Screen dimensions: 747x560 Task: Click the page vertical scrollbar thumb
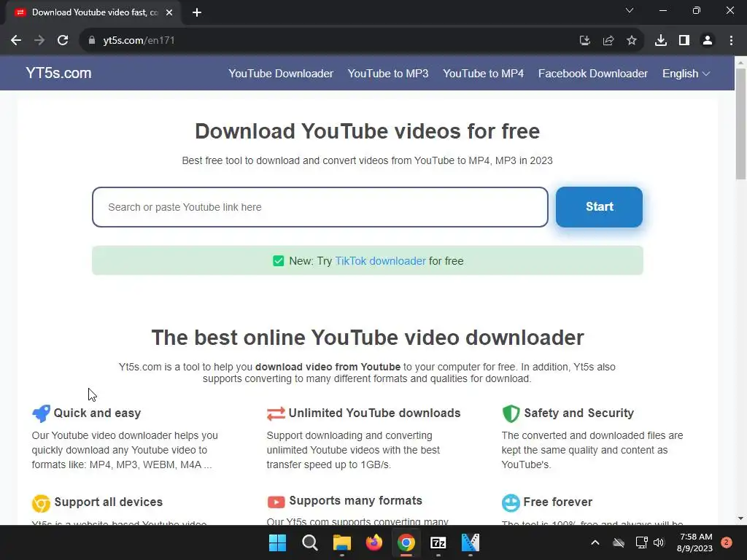(x=740, y=124)
